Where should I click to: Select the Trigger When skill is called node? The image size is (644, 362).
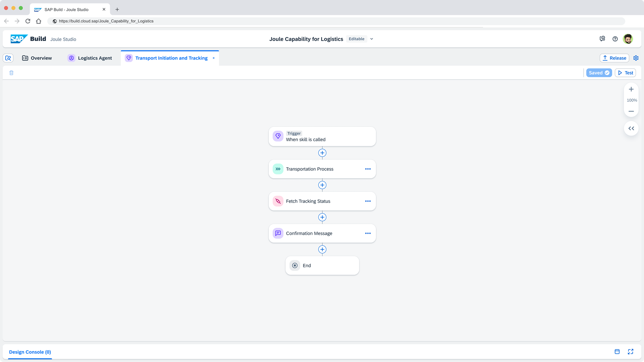point(322,137)
